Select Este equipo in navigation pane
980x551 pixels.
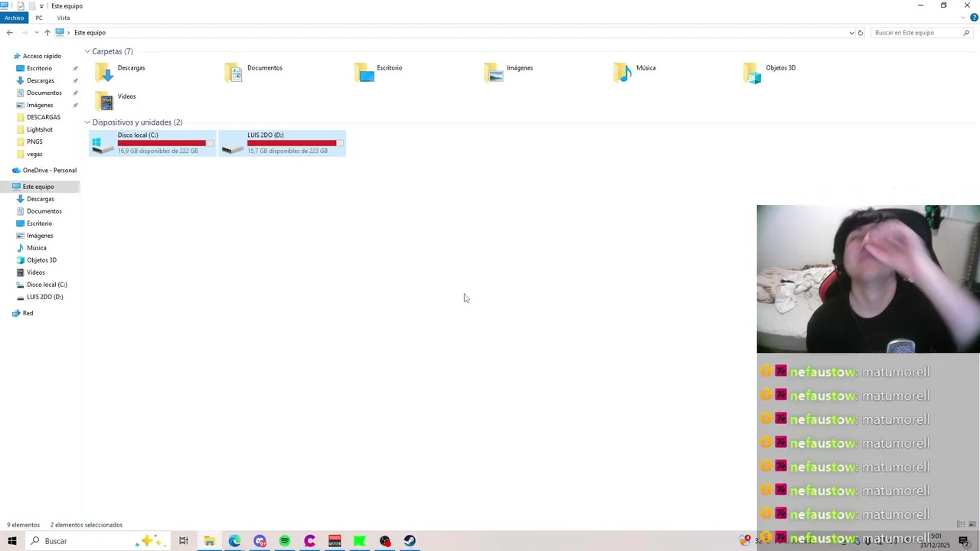pos(38,187)
